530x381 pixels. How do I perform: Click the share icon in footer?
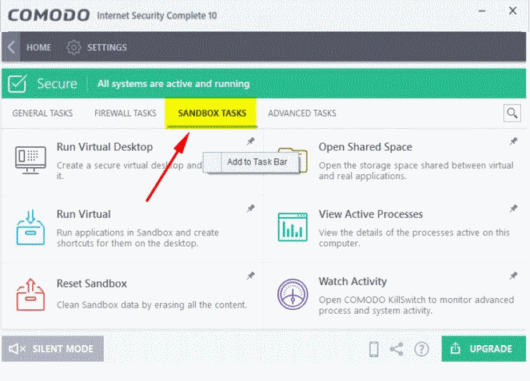tap(396, 349)
